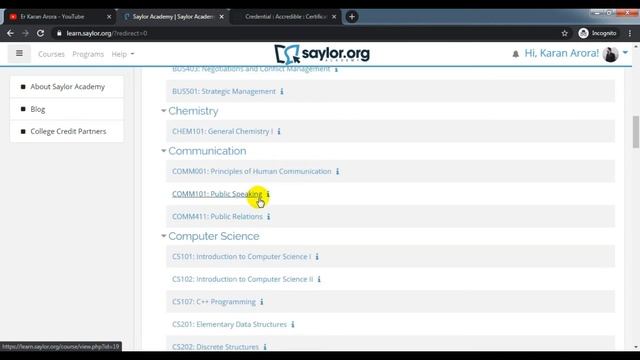Switch to the Saylor Academy tab

pyautogui.click(x=173, y=17)
